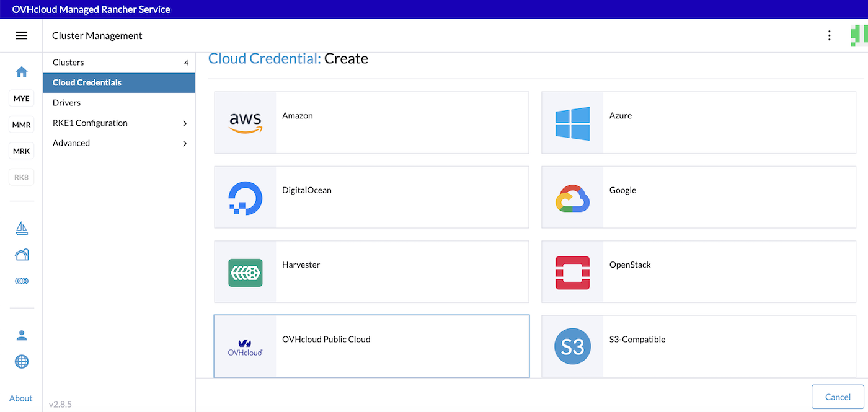Open the Rancher home dashboard icon
Viewport: 868px width, 412px height.
pos(21,71)
